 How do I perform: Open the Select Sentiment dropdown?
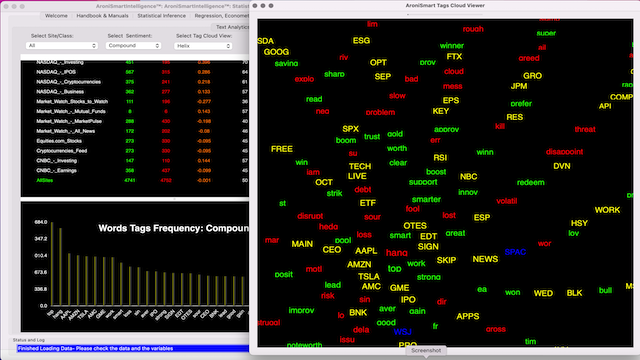(133, 46)
